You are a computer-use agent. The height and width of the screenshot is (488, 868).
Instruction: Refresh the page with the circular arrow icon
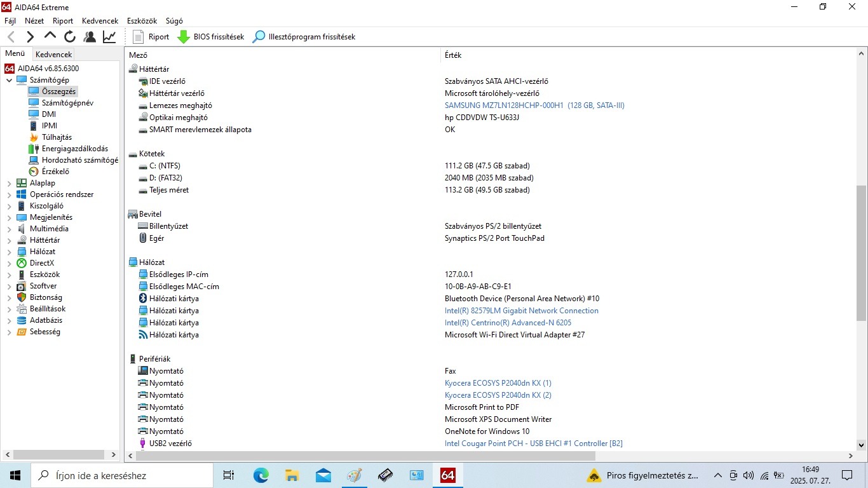70,37
